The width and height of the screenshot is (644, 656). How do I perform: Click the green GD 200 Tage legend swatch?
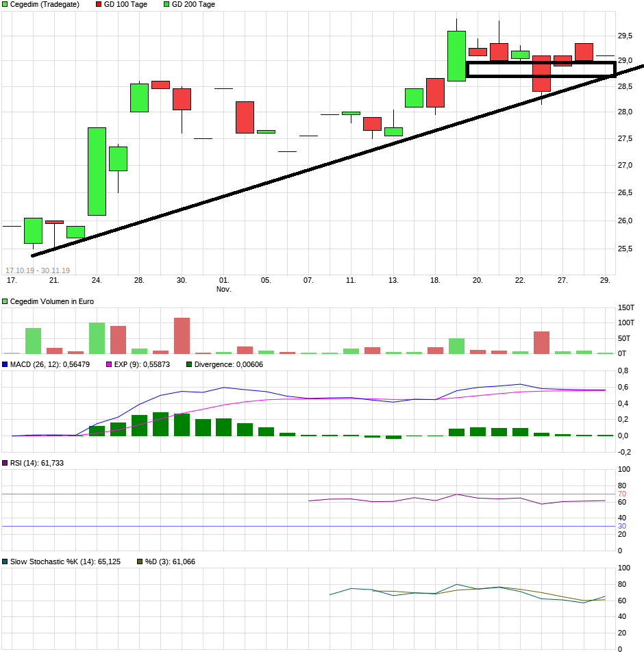(166, 5)
